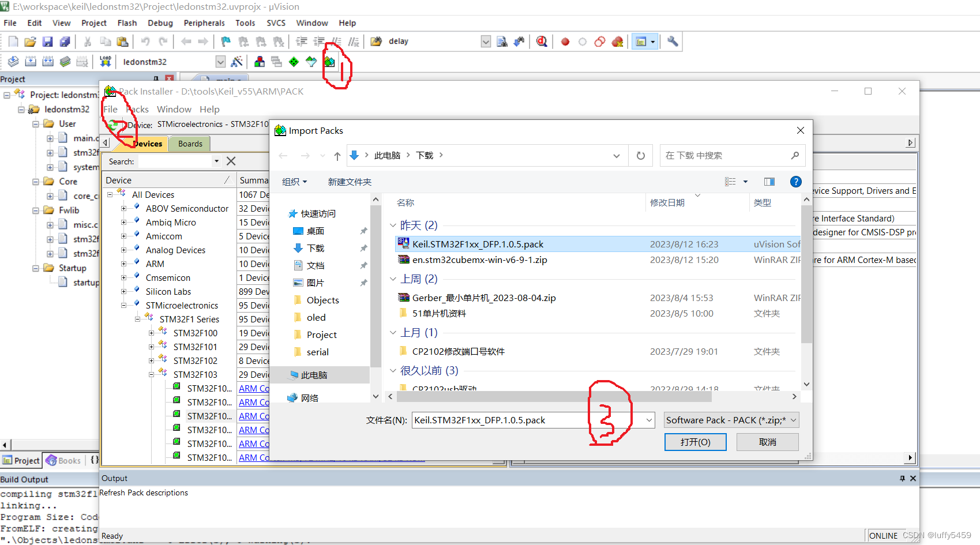Viewport: 980px width, 545px height.
Task: Download code to flash LOAD icon
Action: coord(106,62)
